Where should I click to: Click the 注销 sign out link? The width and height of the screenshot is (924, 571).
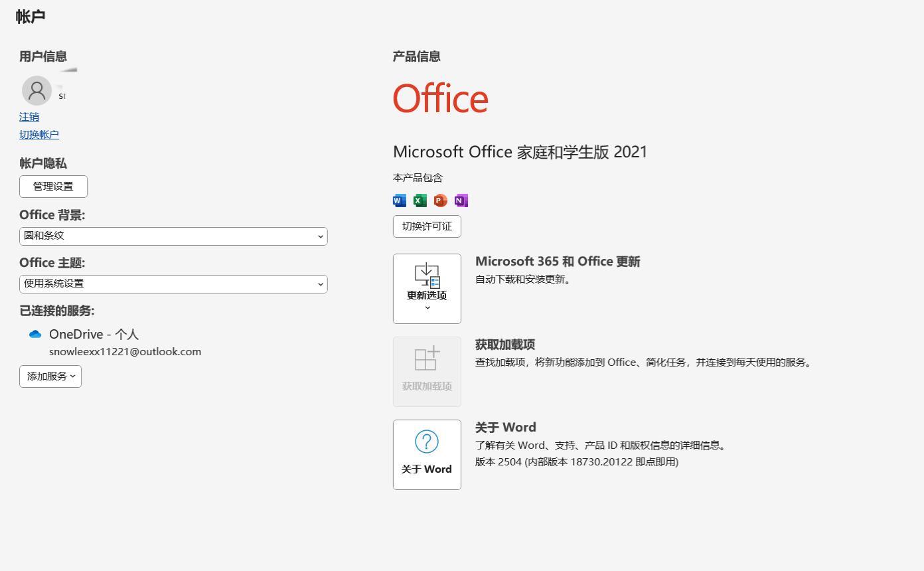tap(29, 117)
